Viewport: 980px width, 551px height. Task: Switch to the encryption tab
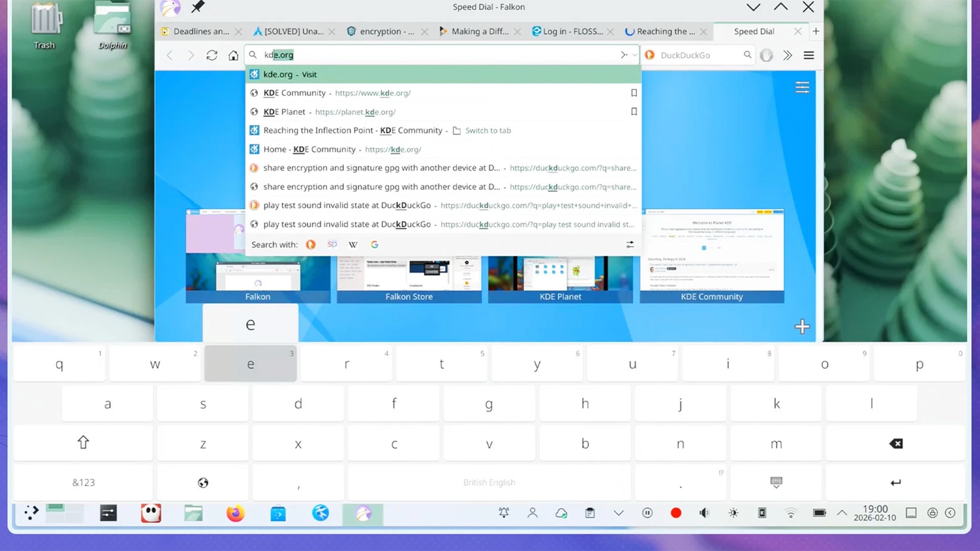pyautogui.click(x=386, y=32)
